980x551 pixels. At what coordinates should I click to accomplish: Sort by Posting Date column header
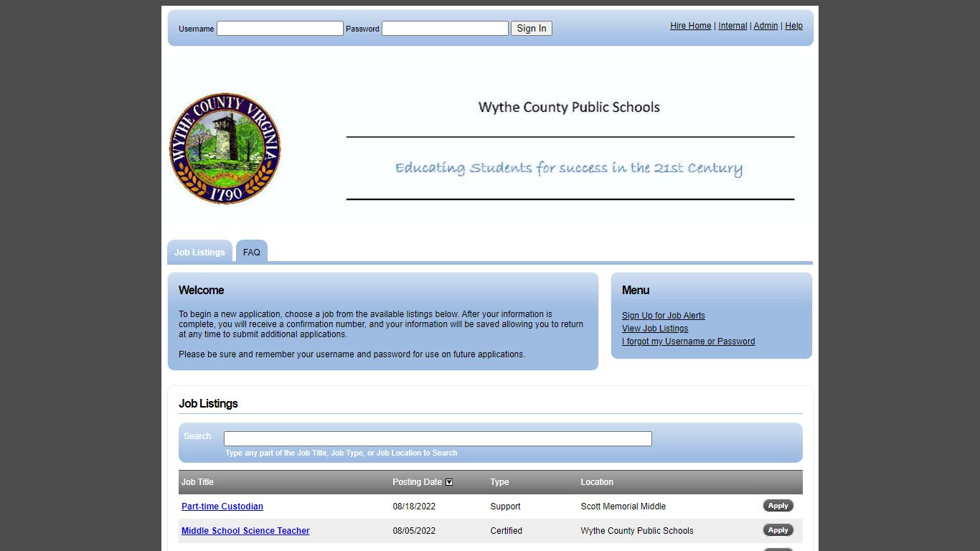pos(417,482)
